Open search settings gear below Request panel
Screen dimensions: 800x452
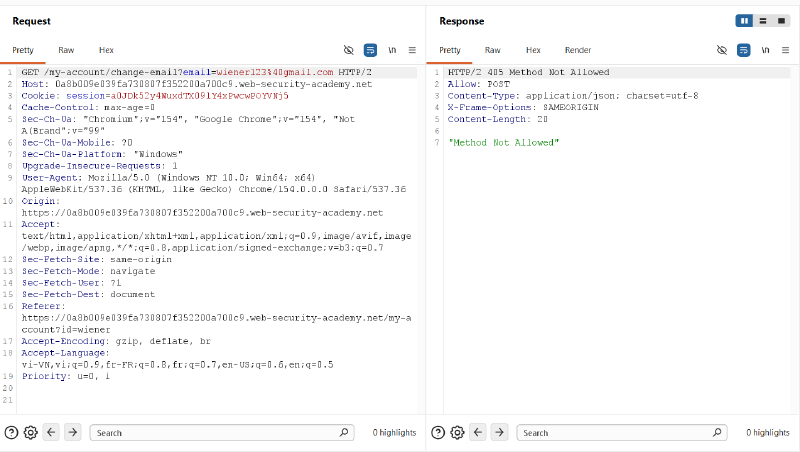[x=31, y=433]
